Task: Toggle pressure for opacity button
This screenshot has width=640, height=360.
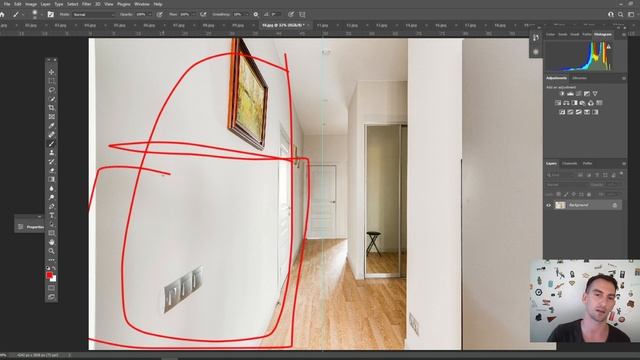Action: pos(160,14)
